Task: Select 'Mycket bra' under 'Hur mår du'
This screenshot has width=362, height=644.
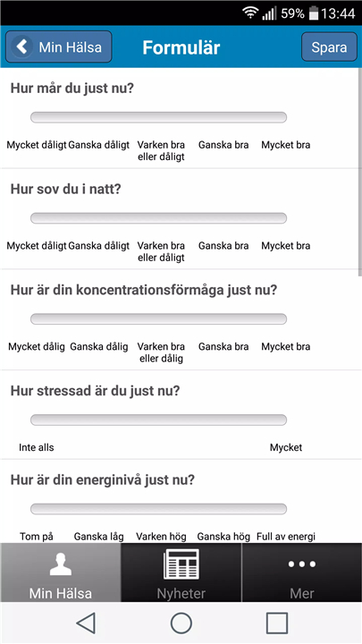Action: (x=286, y=145)
